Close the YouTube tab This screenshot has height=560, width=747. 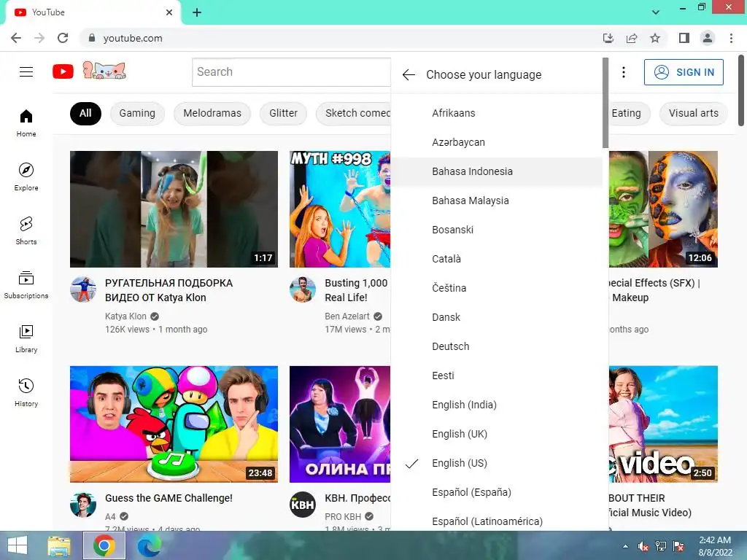(169, 12)
